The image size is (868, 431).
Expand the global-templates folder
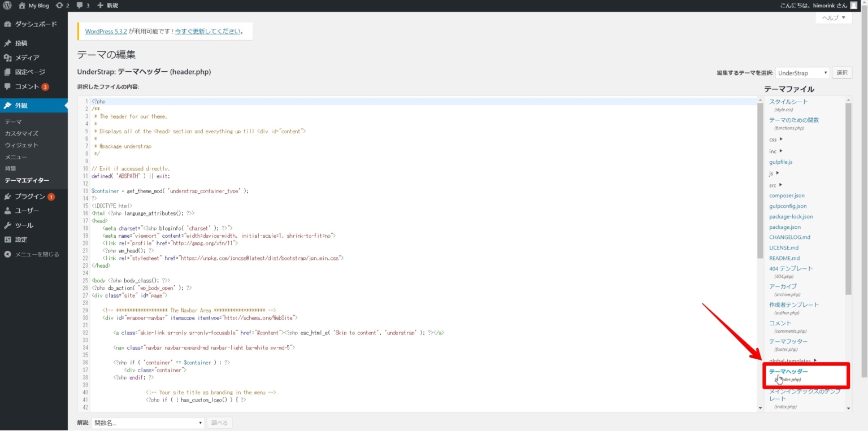(x=793, y=361)
